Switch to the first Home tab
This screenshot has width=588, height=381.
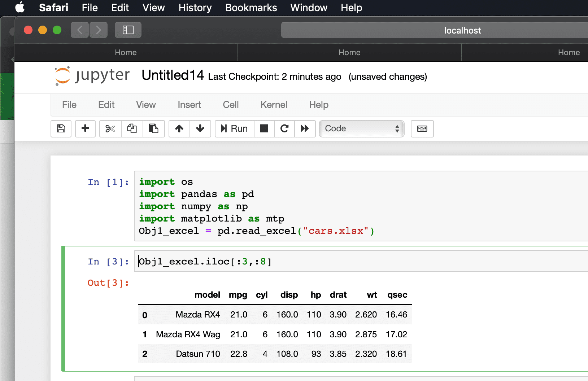click(x=126, y=52)
